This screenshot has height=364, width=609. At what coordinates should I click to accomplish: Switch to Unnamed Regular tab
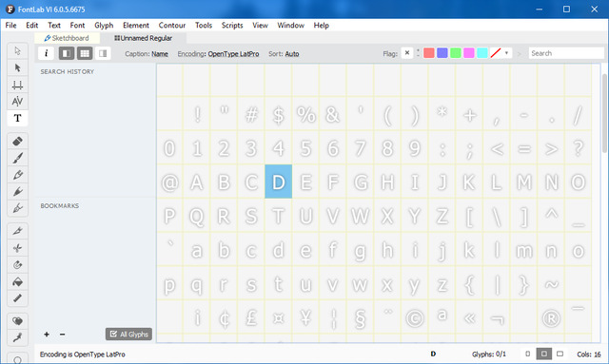coord(143,38)
